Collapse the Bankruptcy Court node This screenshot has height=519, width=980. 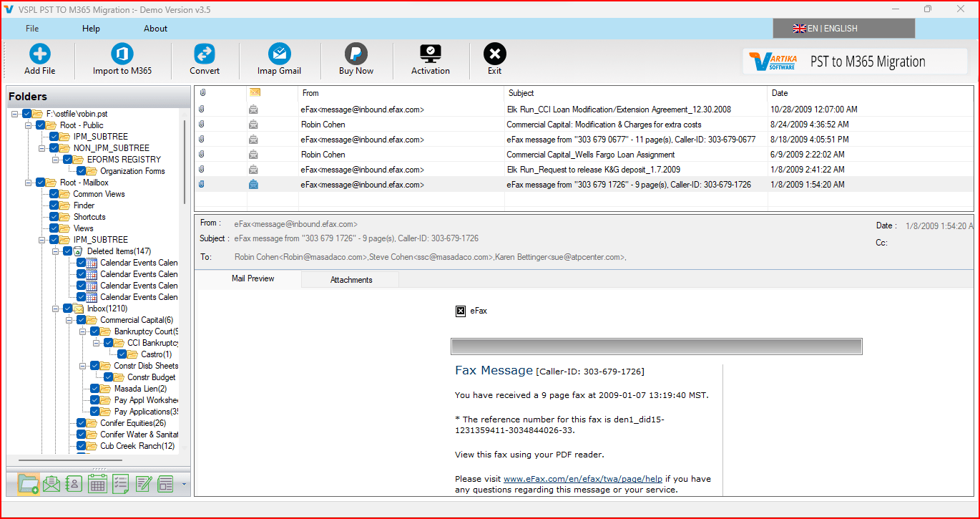[83, 331]
